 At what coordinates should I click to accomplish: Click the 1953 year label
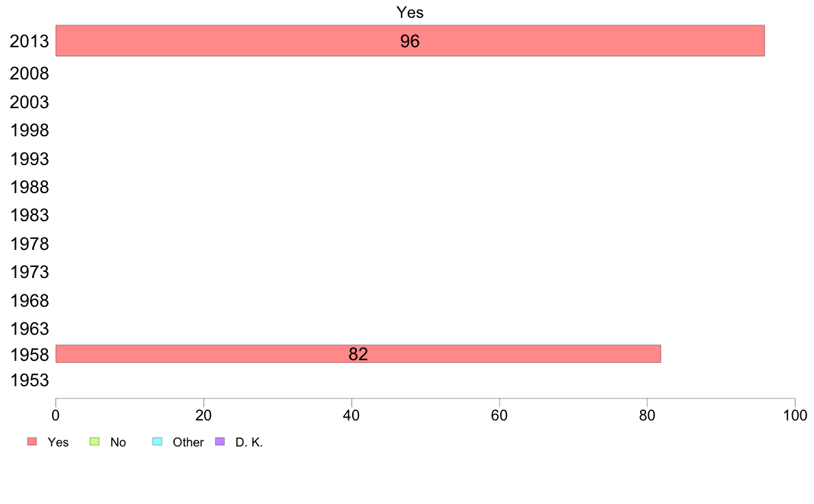[x=29, y=381]
